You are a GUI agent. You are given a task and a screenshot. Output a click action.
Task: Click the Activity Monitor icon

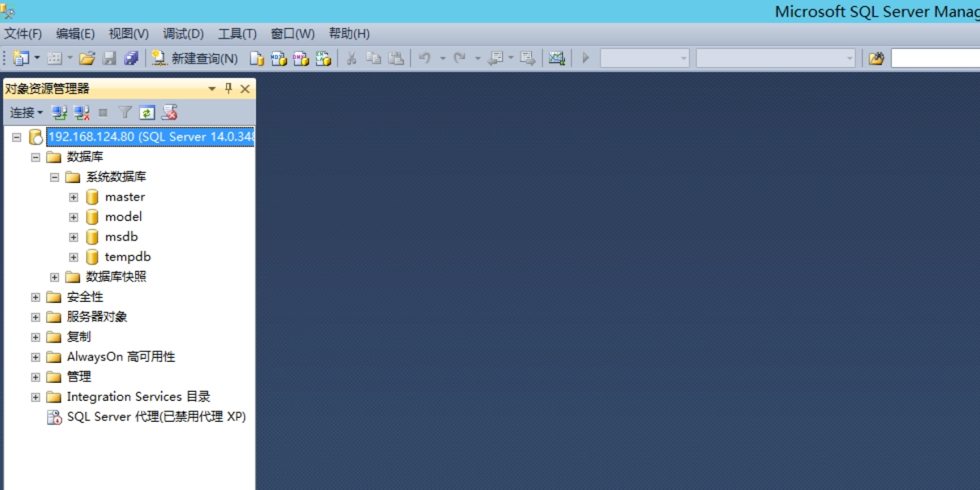[x=557, y=58]
